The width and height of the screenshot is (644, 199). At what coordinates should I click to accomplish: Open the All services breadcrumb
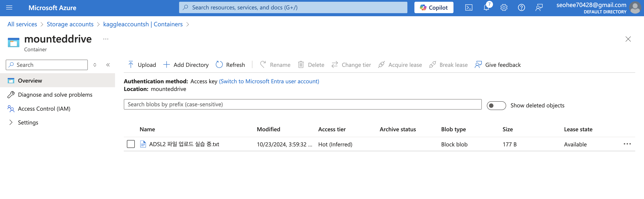pos(22,24)
